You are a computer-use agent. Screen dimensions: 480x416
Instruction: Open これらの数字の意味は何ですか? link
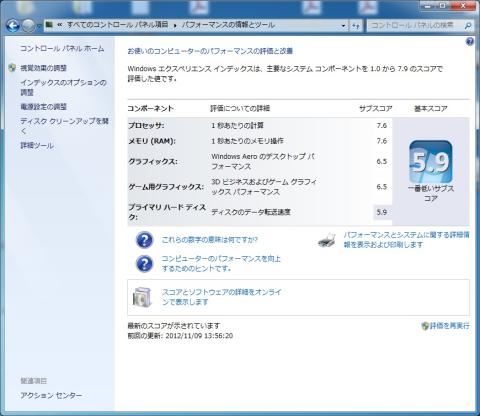point(210,240)
